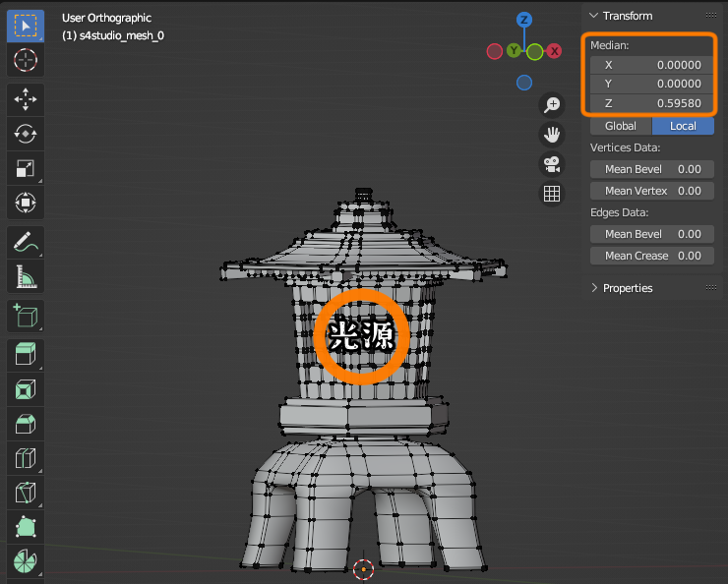Click the 'Vertices Data:' label

625,148
